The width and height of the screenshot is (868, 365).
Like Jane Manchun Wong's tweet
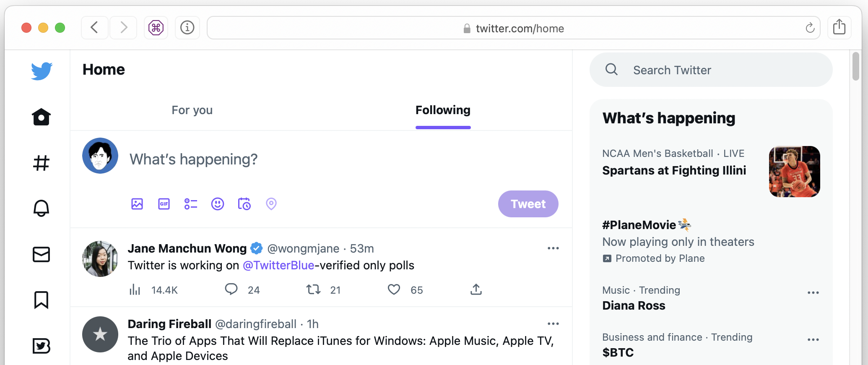pyautogui.click(x=394, y=289)
